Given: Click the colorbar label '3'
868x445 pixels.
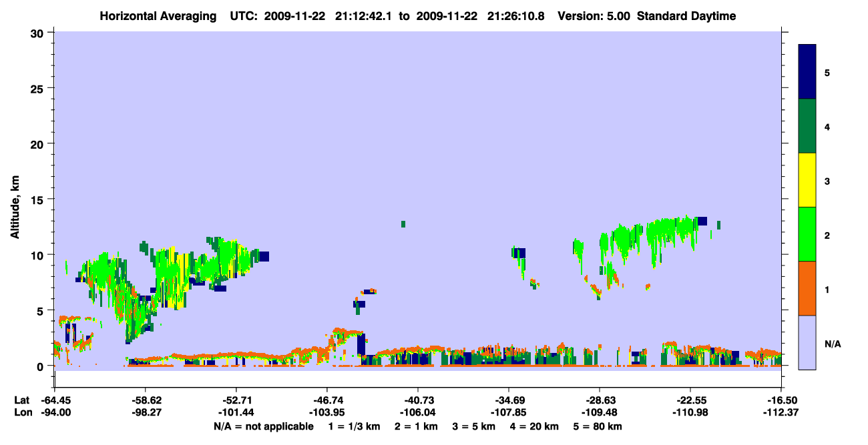Looking at the screenshot, I should coord(827,180).
